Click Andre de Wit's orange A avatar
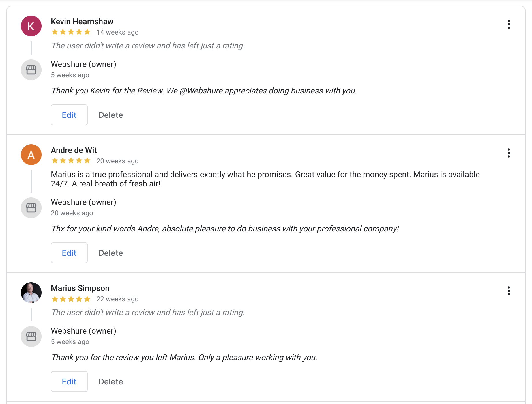Viewport: 532px width, 404px height. [31, 155]
